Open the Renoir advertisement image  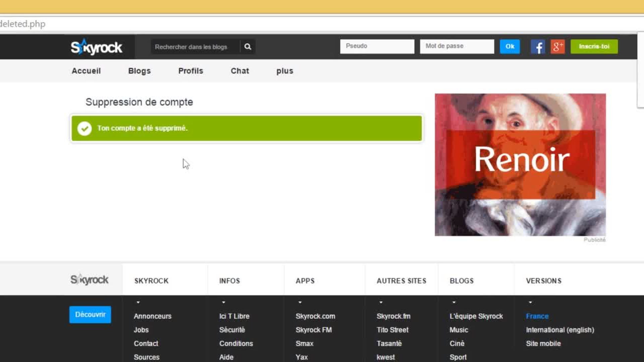point(520,165)
